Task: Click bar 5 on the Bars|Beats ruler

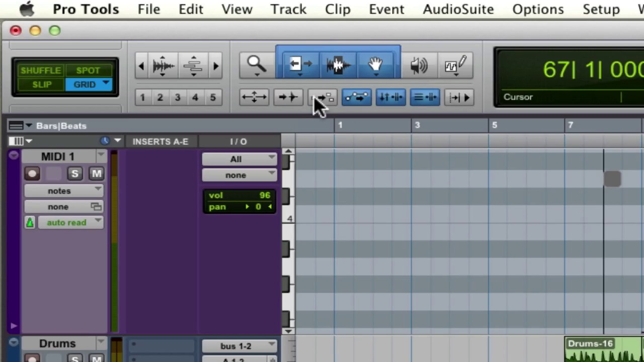Action: pyautogui.click(x=494, y=125)
